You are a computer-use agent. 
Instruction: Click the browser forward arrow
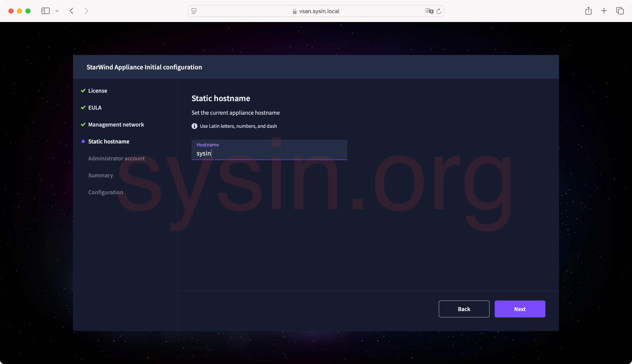coord(86,11)
